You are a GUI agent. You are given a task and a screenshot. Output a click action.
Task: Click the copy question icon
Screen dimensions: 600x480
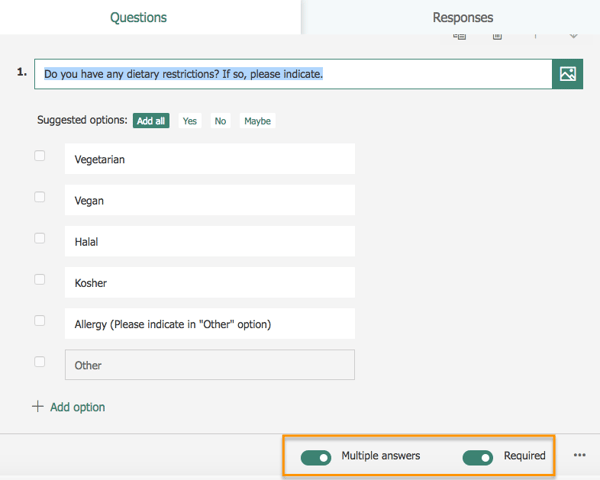click(x=460, y=36)
